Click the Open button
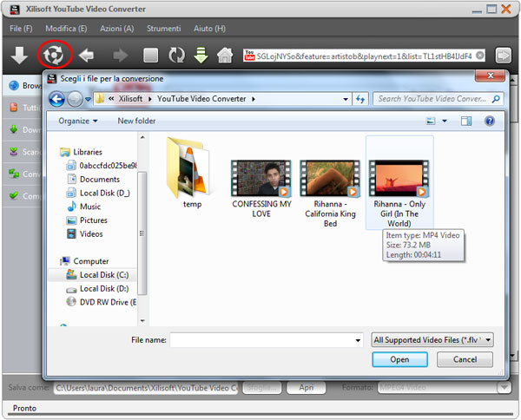521x420 pixels. (399, 359)
